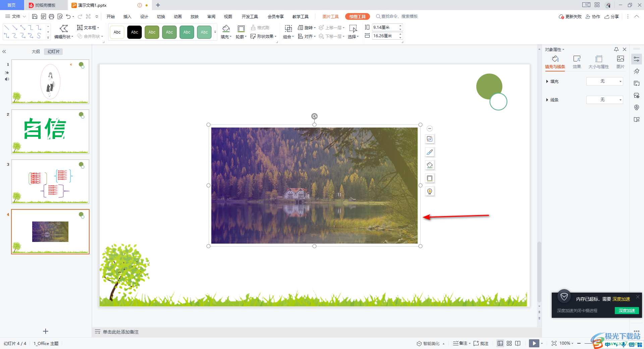
Task: Start slideshow with the play button
Action: 534,343
